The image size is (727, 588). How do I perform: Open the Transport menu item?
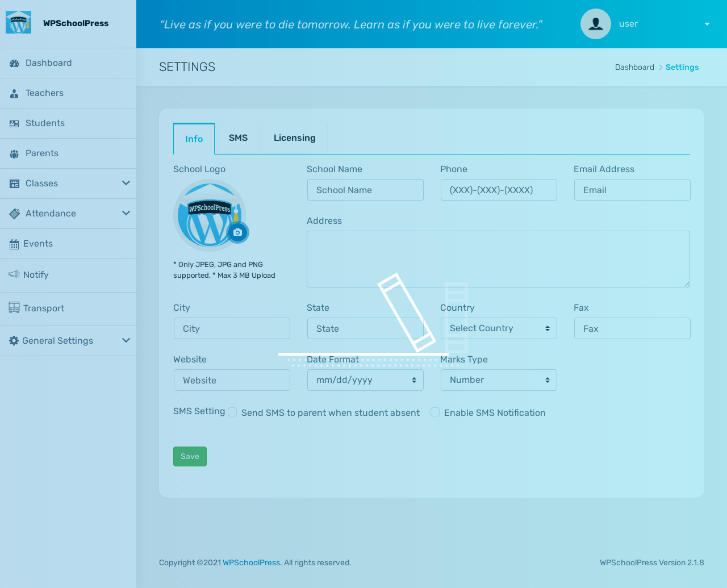68,309
